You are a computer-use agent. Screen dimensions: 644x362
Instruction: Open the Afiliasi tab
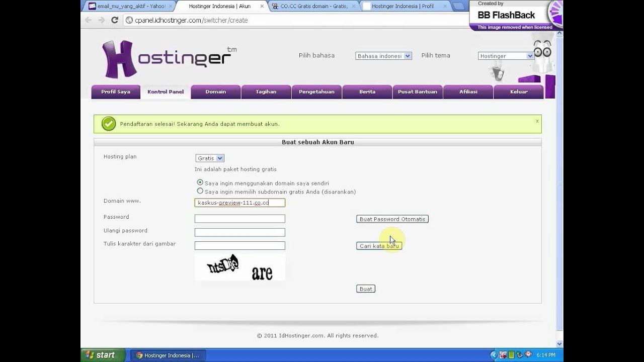click(x=468, y=92)
